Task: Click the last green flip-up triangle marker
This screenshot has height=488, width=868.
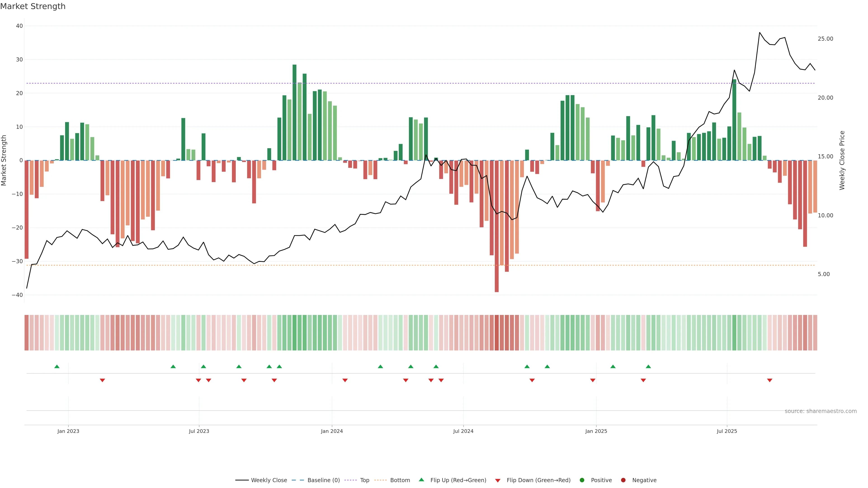Action: click(x=648, y=366)
